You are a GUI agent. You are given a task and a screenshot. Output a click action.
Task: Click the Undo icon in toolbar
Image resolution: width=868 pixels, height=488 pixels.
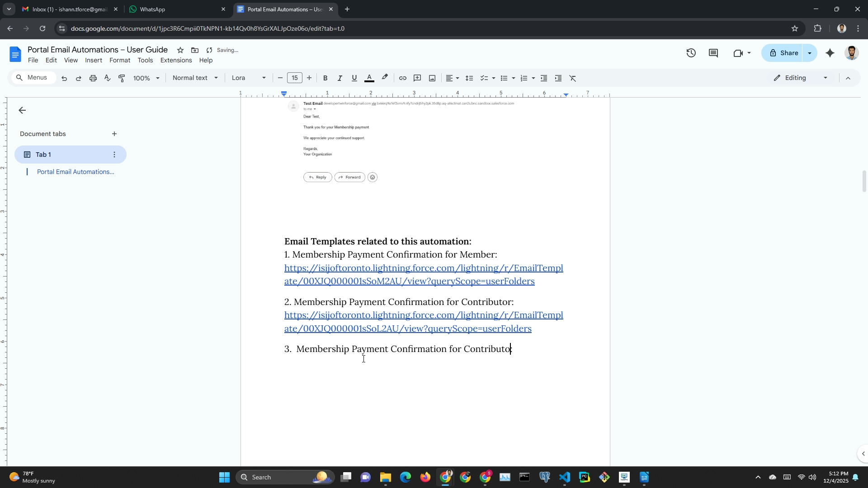point(64,78)
